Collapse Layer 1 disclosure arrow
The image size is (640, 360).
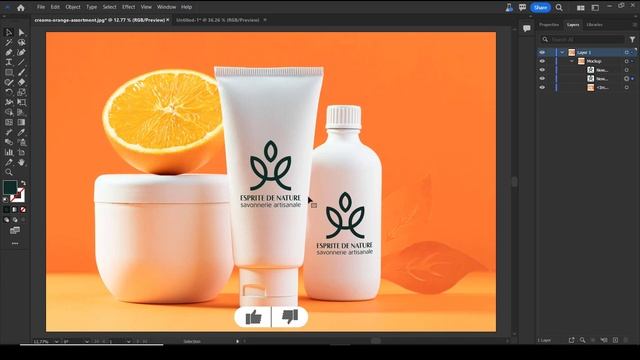click(x=562, y=53)
